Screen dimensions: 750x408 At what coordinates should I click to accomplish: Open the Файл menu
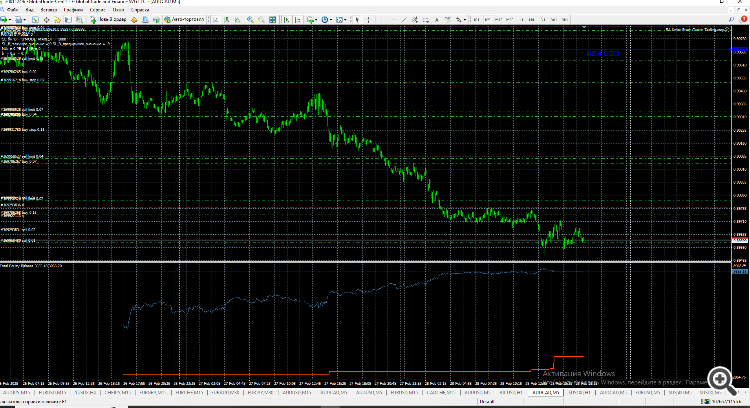13,10
